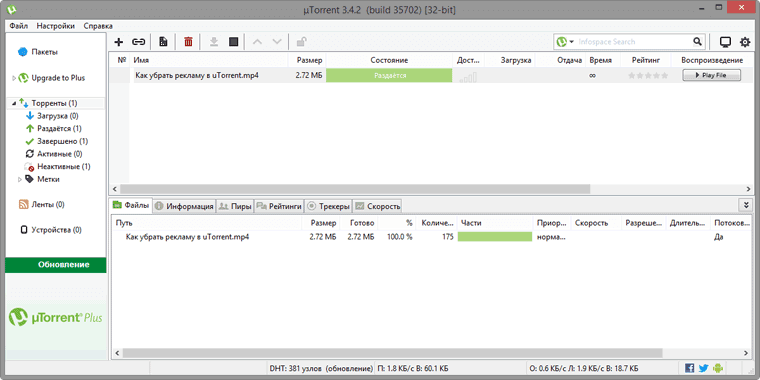Sort by Рейтинг column header
This screenshot has width=760, height=380.
pos(646,60)
